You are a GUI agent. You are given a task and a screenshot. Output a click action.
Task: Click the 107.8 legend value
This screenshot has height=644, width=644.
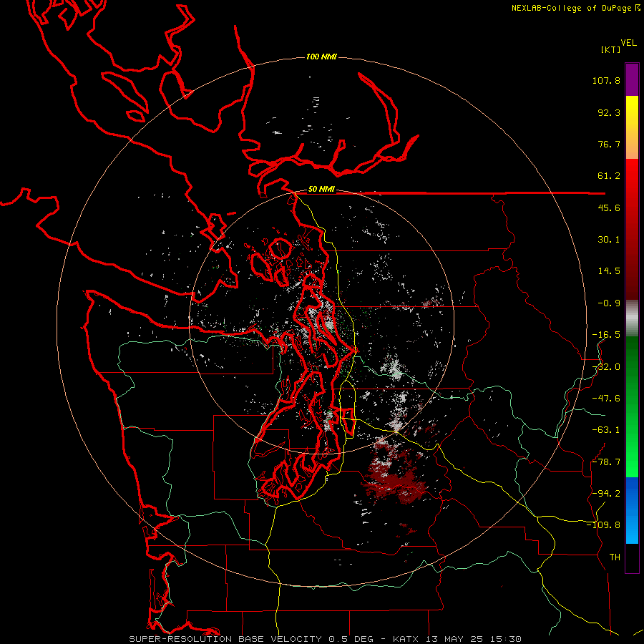click(606, 80)
